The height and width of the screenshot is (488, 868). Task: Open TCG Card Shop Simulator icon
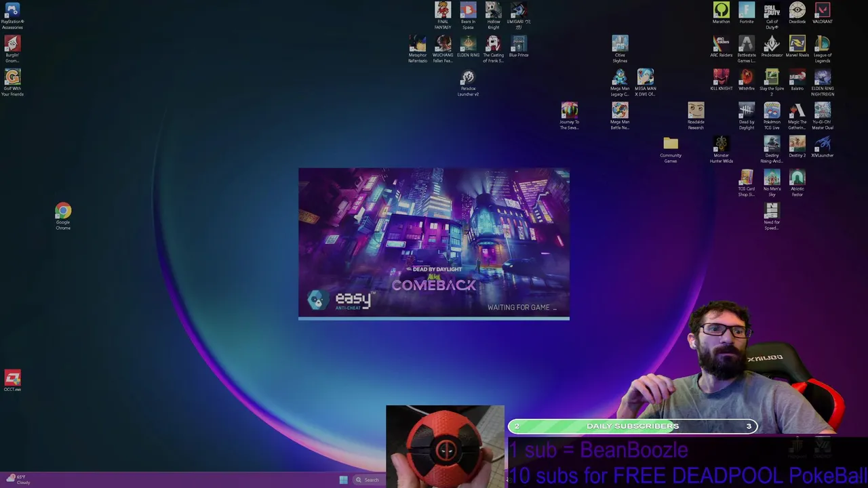747,183
